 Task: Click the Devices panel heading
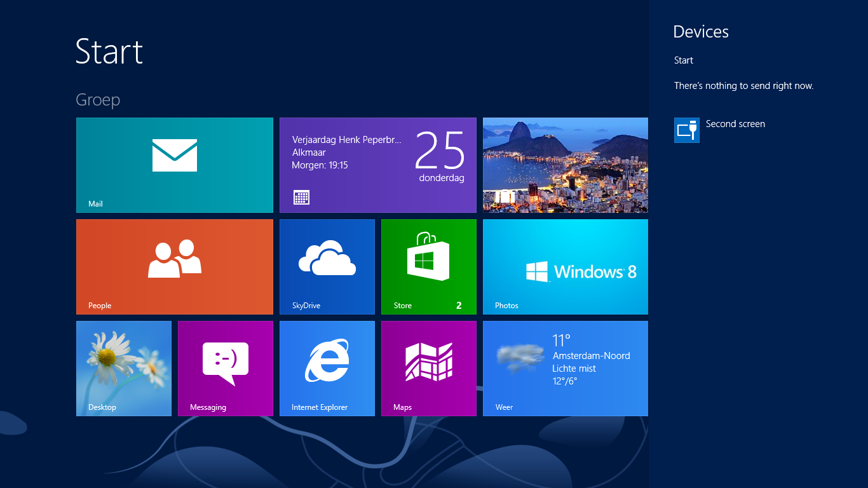click(701, 32)
